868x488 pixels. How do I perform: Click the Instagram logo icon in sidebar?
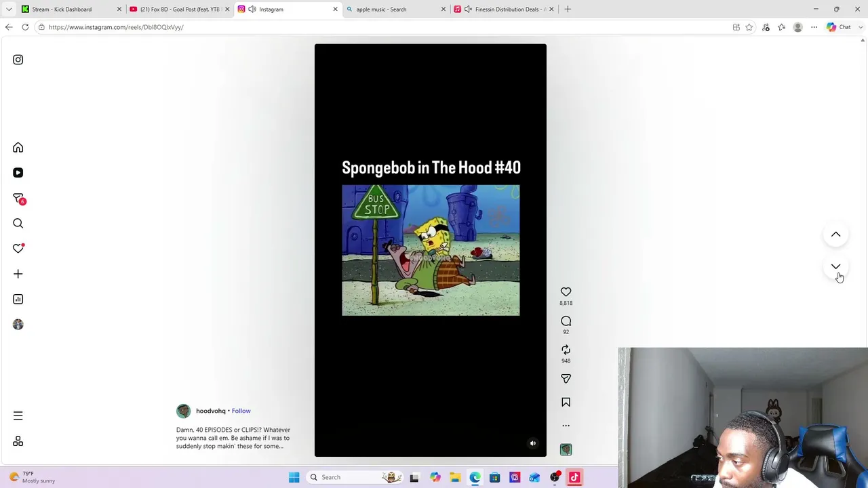[18, 60]
